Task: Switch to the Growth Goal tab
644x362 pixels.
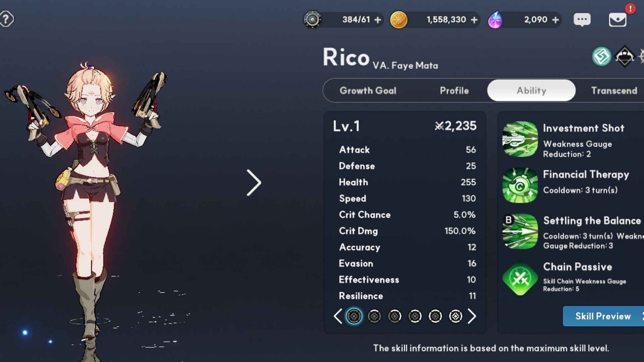Action: (x=368, y=90)
